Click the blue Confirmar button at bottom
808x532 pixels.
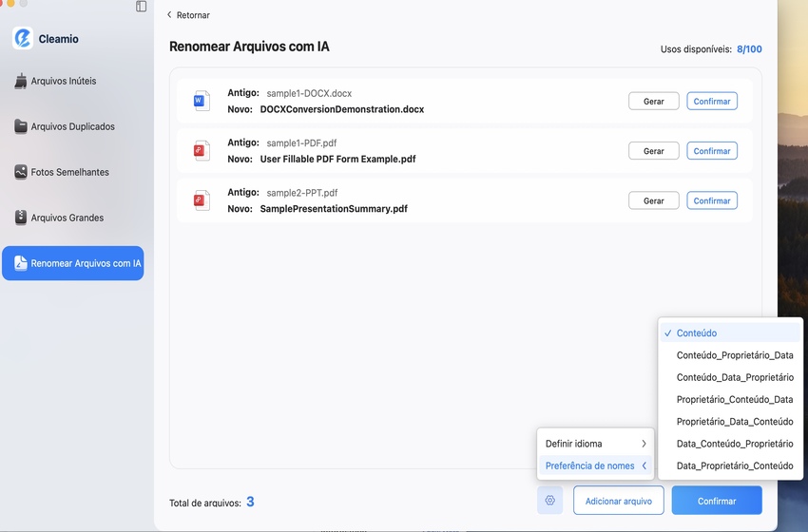coord(716,501)
